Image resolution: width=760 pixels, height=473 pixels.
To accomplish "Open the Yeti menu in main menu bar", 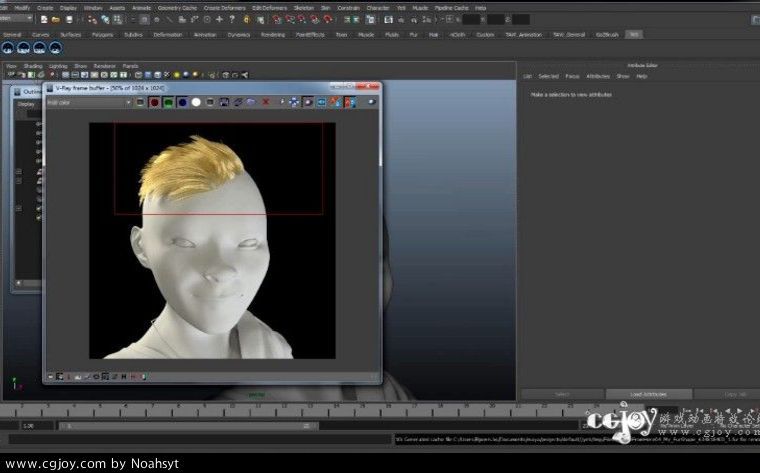I will [401, 8].
